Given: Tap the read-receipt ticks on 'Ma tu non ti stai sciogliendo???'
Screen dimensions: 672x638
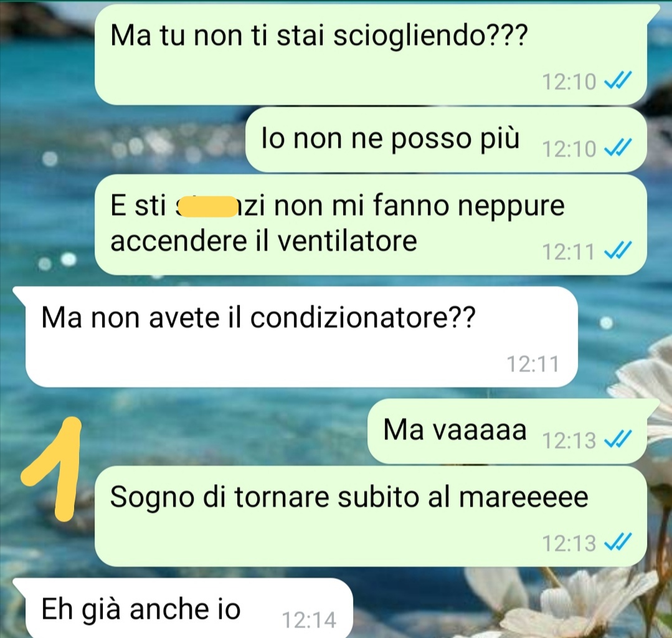Looking at the screenshot, I should 618,80.
